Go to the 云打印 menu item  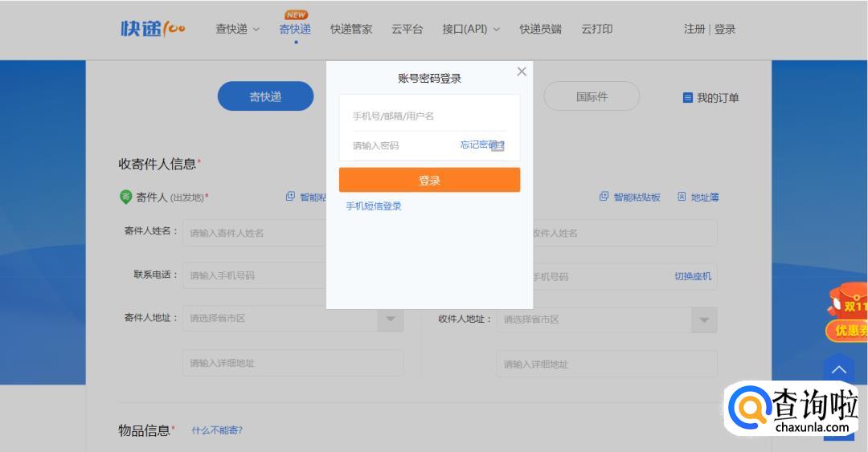596,29
